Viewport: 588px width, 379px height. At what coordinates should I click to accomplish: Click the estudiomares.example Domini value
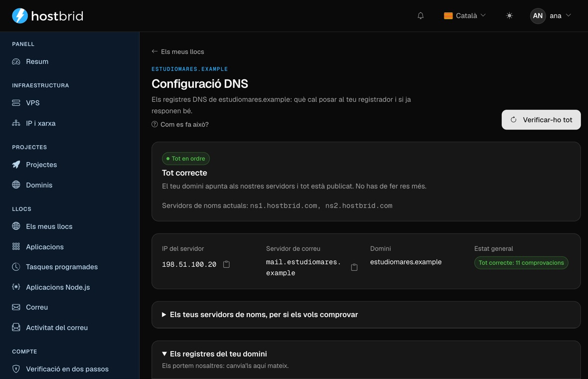pyautogui.click(x=406, y=262)
